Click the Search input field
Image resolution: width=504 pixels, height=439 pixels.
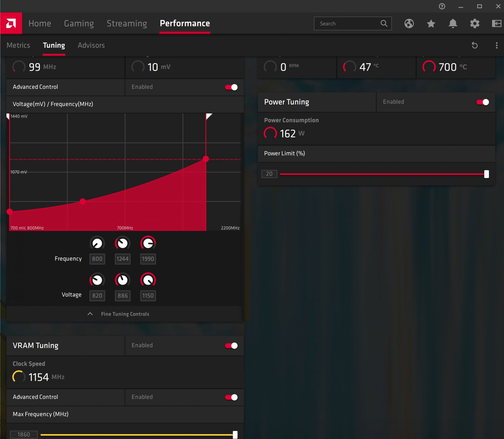(348, 23)
